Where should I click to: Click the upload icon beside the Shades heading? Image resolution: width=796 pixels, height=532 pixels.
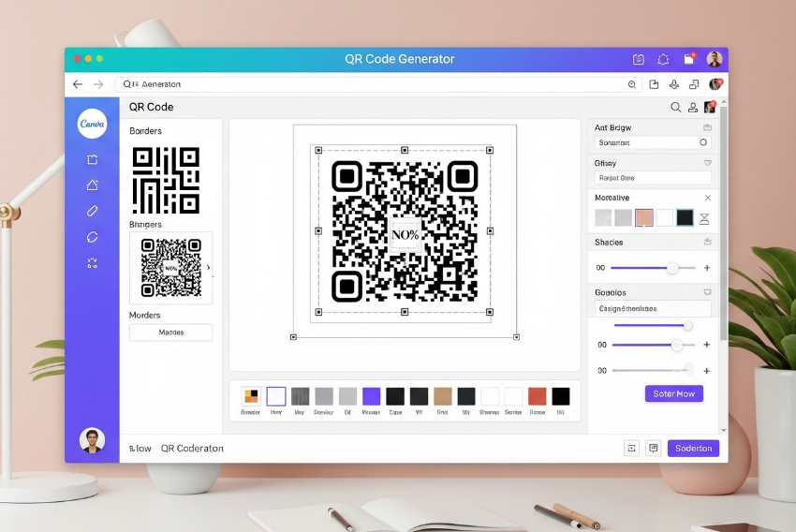707,243
